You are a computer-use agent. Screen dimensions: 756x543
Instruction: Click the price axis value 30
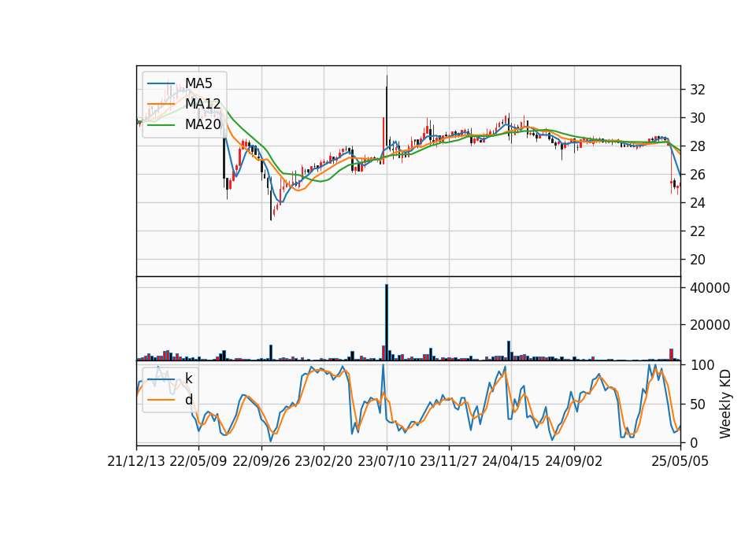point(698,118)
